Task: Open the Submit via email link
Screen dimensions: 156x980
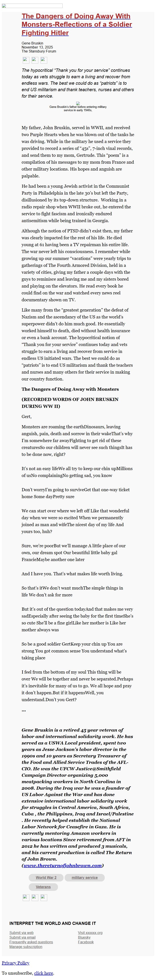Action: click(x=22, y=937)
